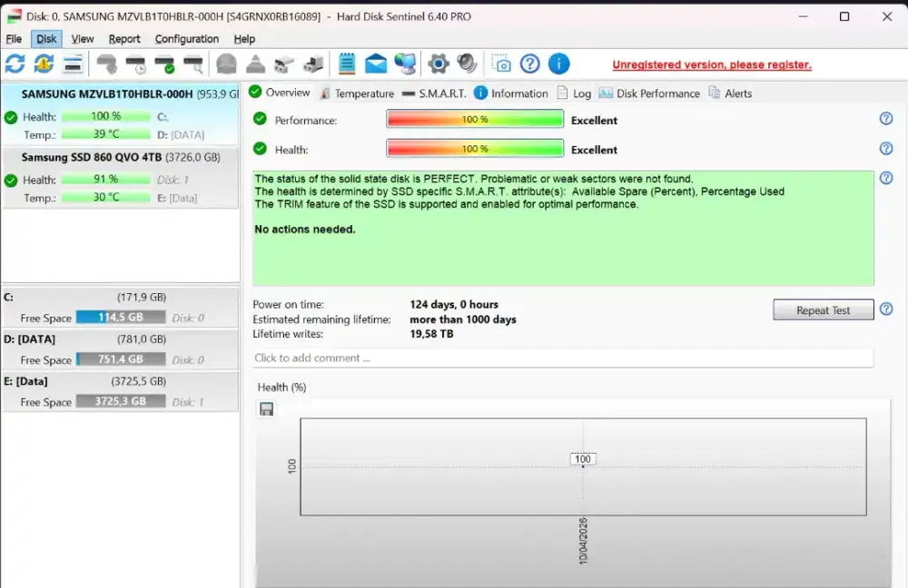The image size is (908, 588).
Task: Click the camera screenshot toolbar icon
Action: [501, 64]
